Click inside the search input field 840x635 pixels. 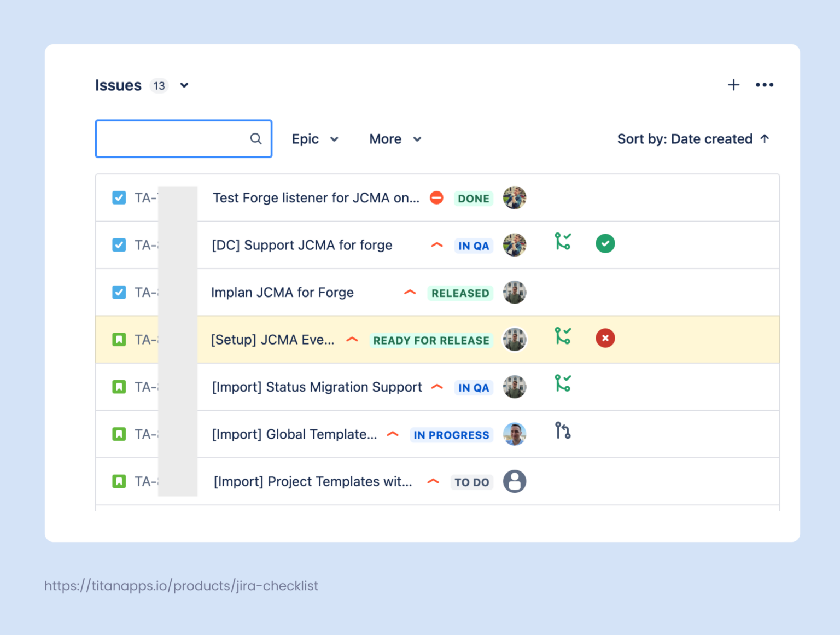tap(175, 138)
